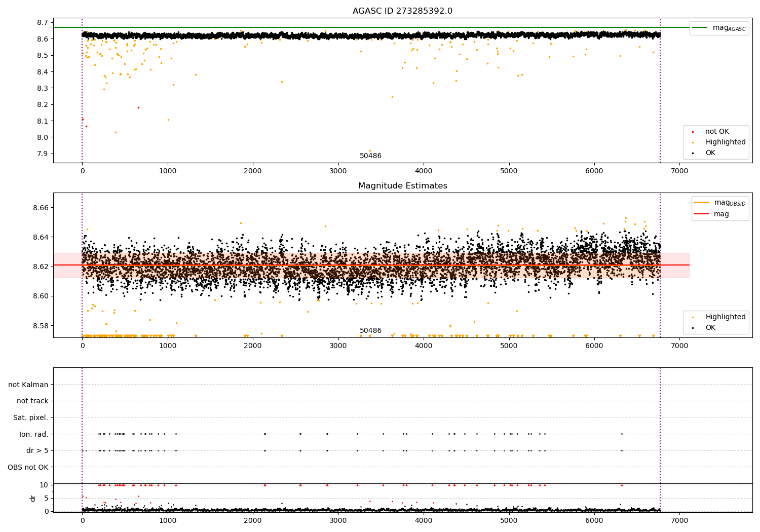Click the '8.4' y-axis tick label

pos(43,72)
